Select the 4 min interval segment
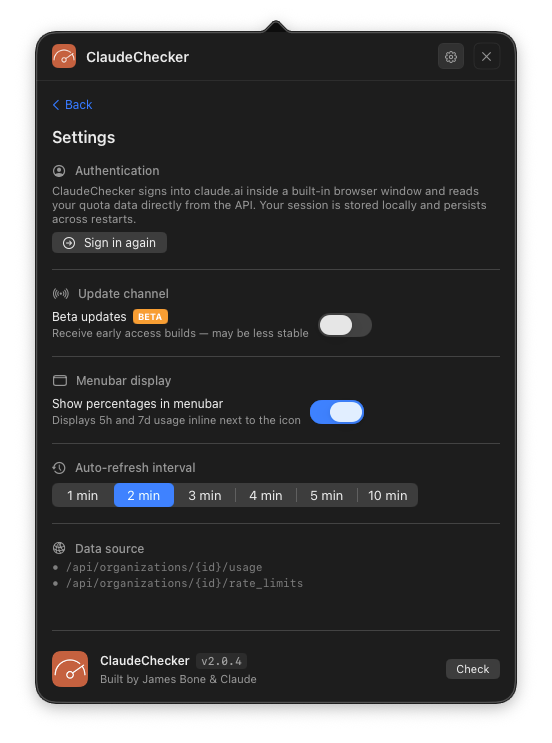Image resolution: width=552 pixels, height=743 pixels. point(266,495)
